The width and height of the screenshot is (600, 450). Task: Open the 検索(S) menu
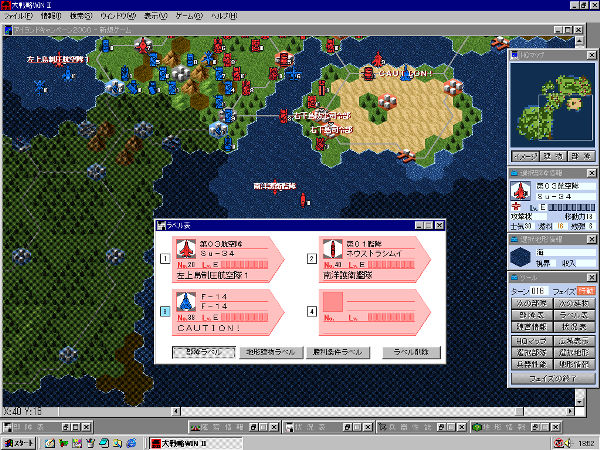[81, 16]
